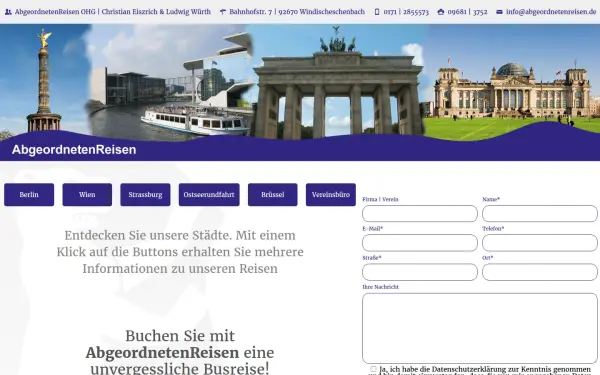Click the Bahnhofstr. 7 Windischeschenbach address text
Image resolution: width=600 pixels, height=375 pixels.
(297, 12)
